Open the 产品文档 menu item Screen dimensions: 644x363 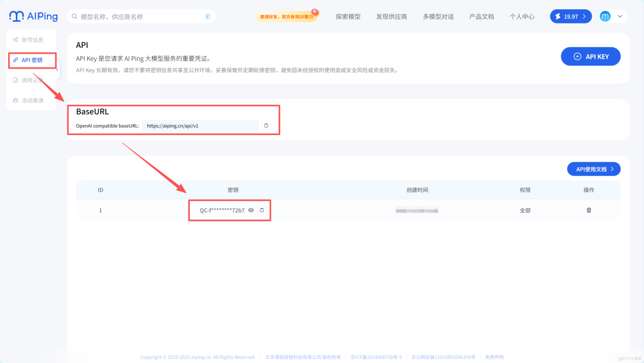[481, 16]
